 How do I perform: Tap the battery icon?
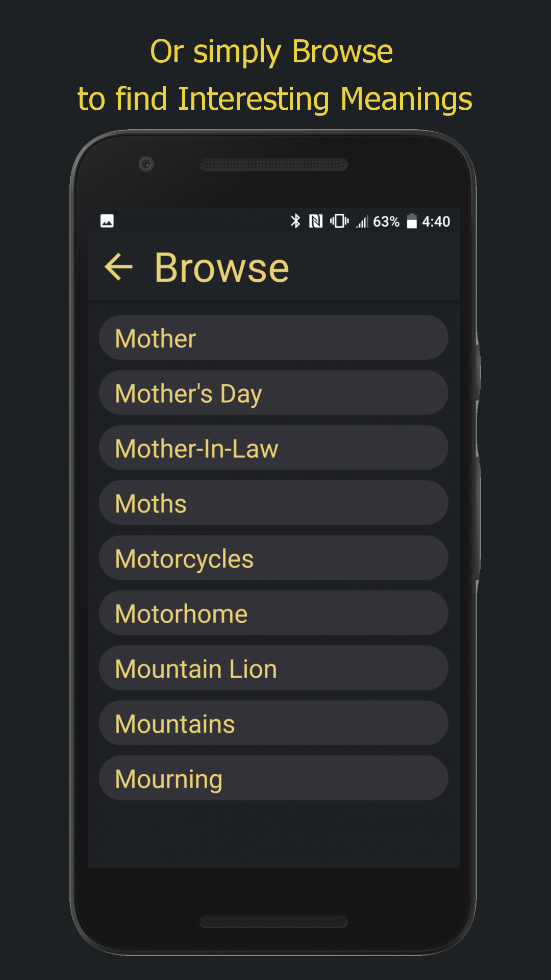point(412,221)
